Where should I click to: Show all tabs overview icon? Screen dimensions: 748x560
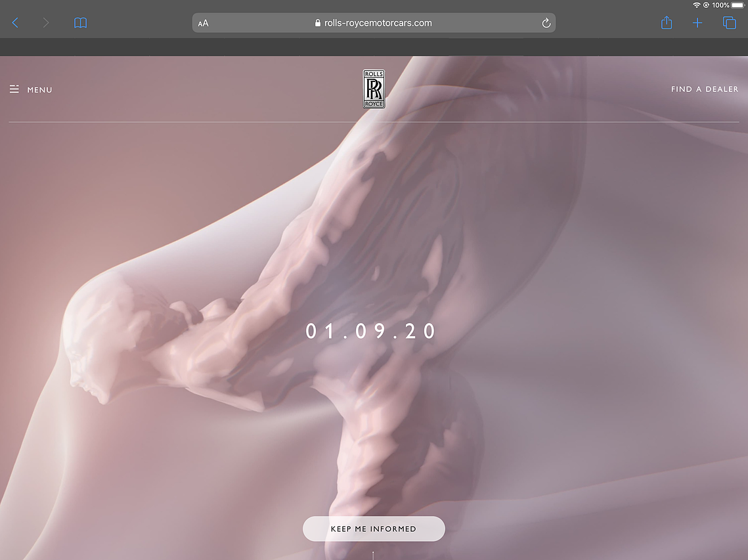point(730,22)
